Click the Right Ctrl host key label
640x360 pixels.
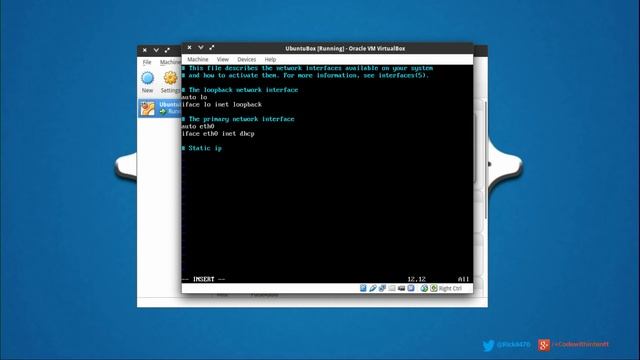click(450, 289)
